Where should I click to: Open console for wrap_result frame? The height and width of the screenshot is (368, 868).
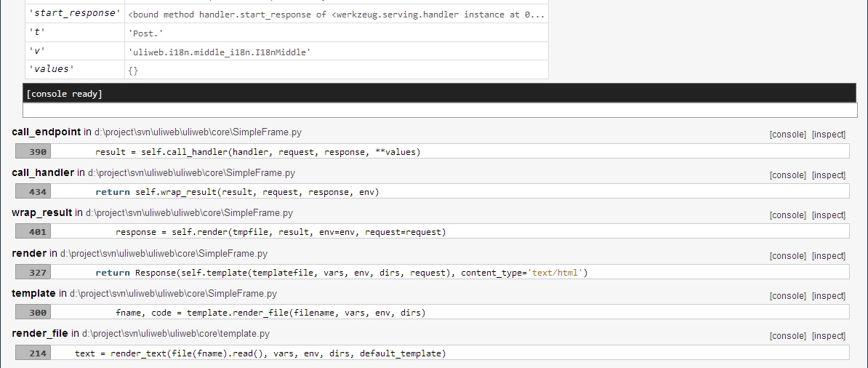(787, 215)
